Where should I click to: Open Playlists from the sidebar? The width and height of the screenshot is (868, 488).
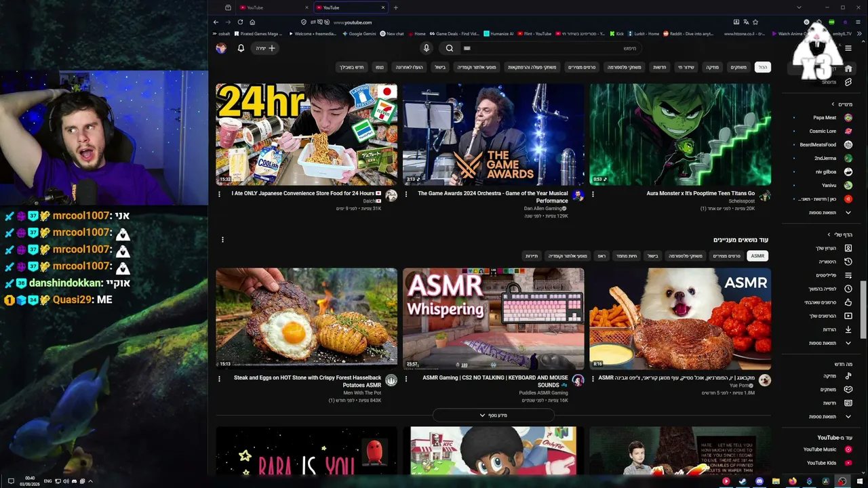pos(835,275)
